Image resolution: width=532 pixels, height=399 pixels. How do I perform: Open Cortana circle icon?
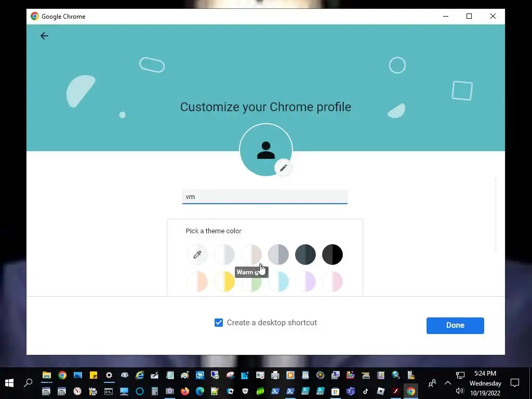tap(139, 392)
